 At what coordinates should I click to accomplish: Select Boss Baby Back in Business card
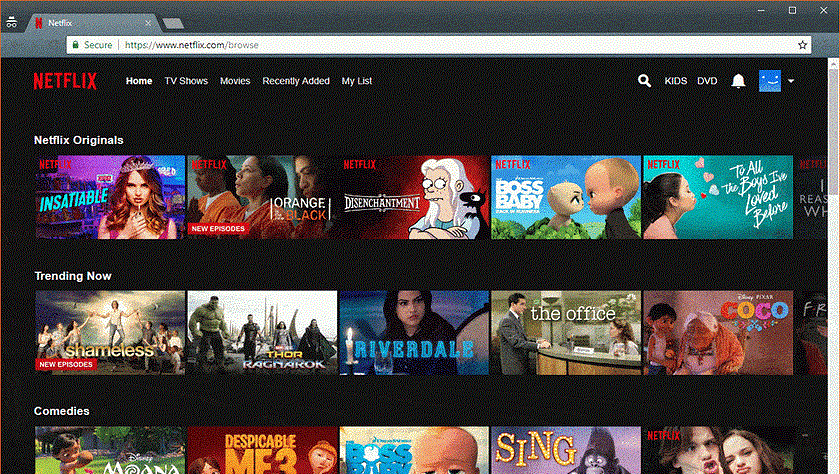[x=566, y=197]
